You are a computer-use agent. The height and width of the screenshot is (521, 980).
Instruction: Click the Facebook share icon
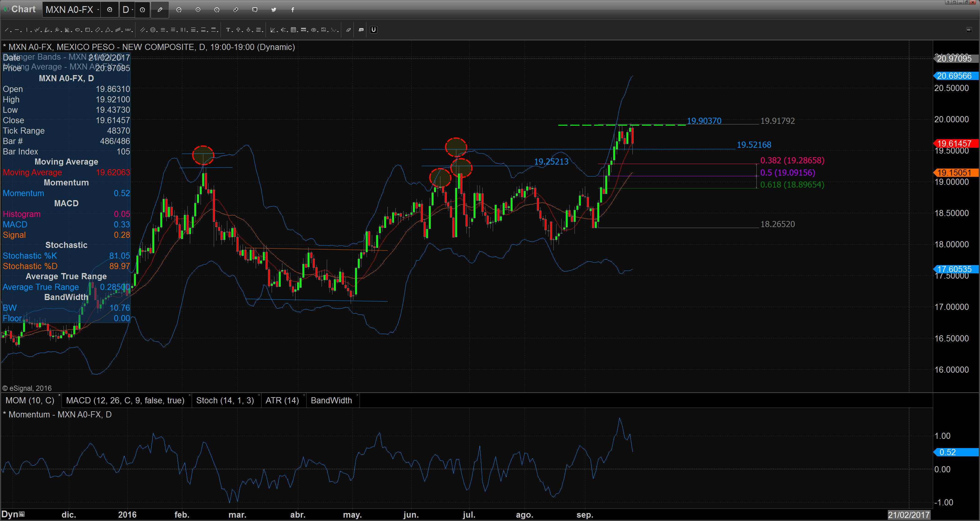(292, 10)
